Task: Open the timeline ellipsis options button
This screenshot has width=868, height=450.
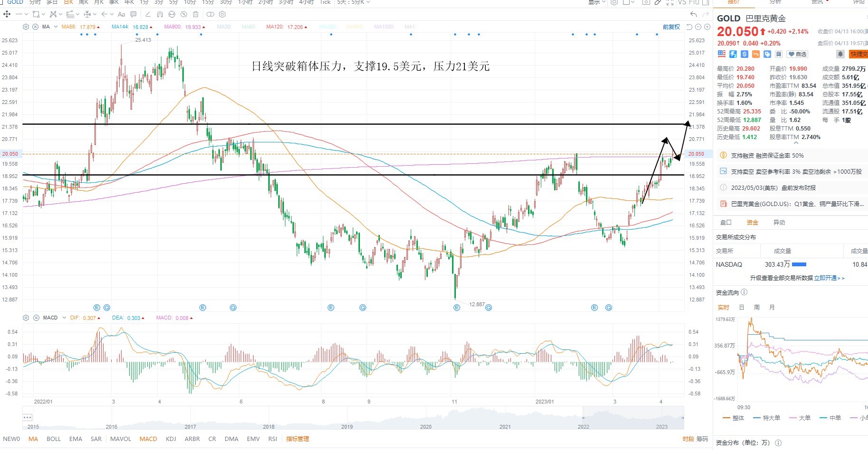Action: [x=27, y=417]
